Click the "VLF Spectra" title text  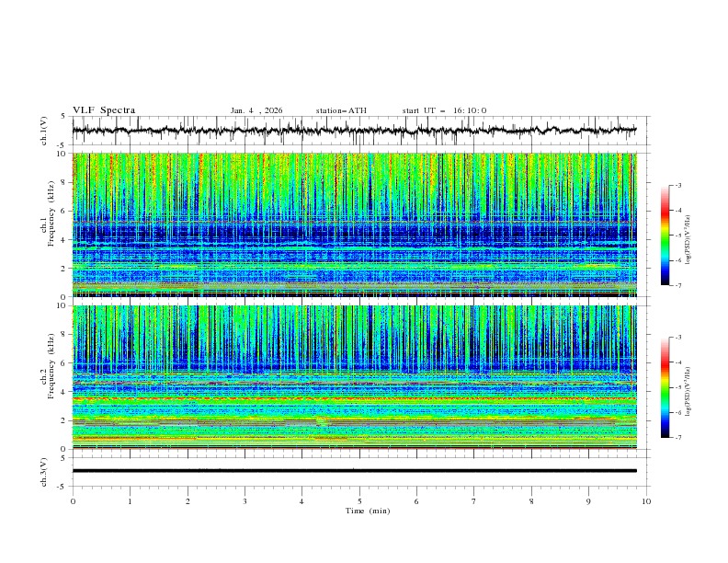pyautogui.click(x=104, y=110)
